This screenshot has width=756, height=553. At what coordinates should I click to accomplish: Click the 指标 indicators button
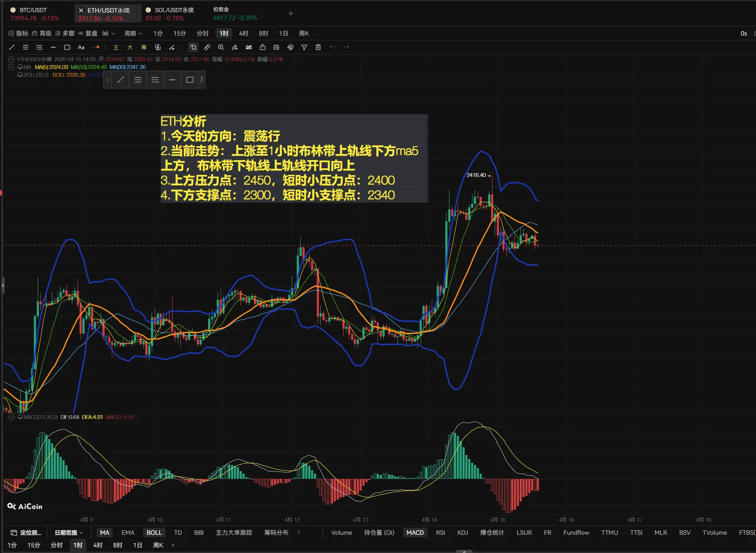19,33
